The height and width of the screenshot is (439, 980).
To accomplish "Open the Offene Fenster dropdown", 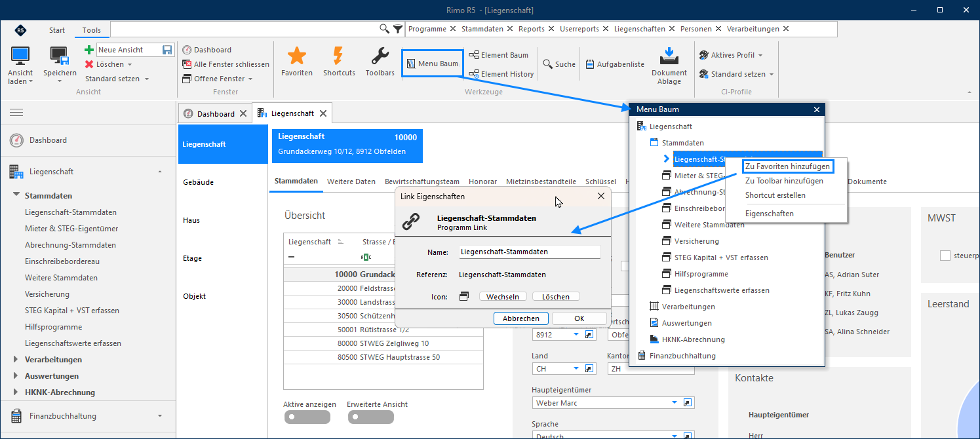I will 218,79.
